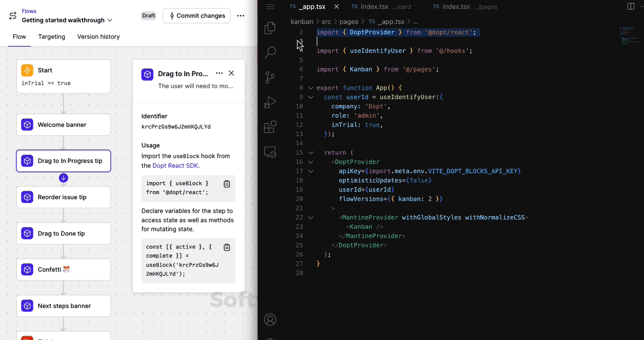
Task: Open the Dopt React SDK link
Action: coord(175,165)
